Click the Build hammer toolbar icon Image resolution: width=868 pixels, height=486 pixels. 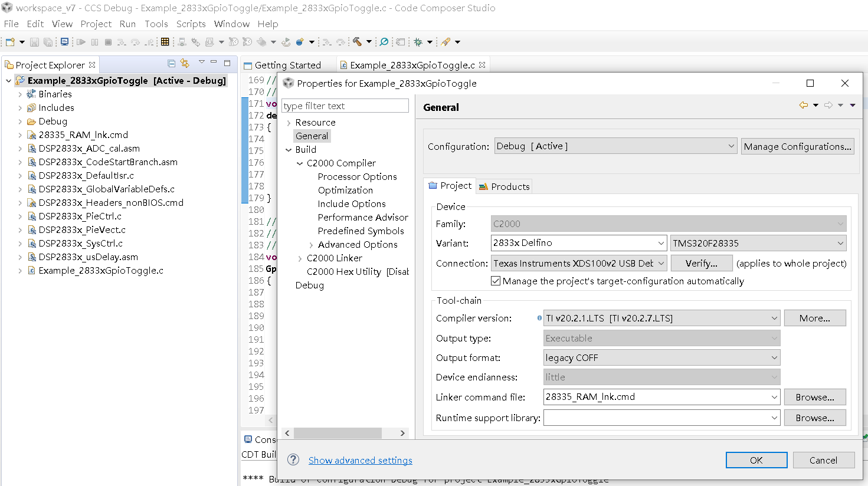(x=357, y=42)
